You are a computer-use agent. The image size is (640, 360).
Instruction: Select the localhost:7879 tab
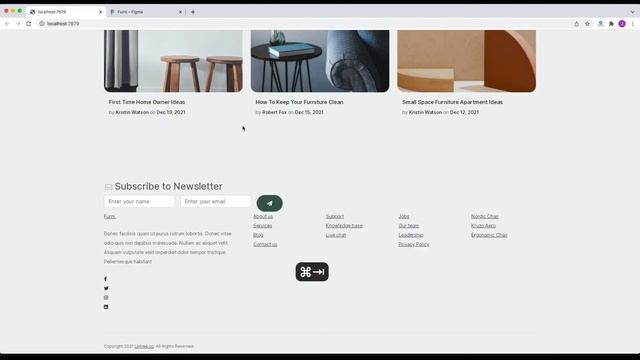[x=65, y=12]
